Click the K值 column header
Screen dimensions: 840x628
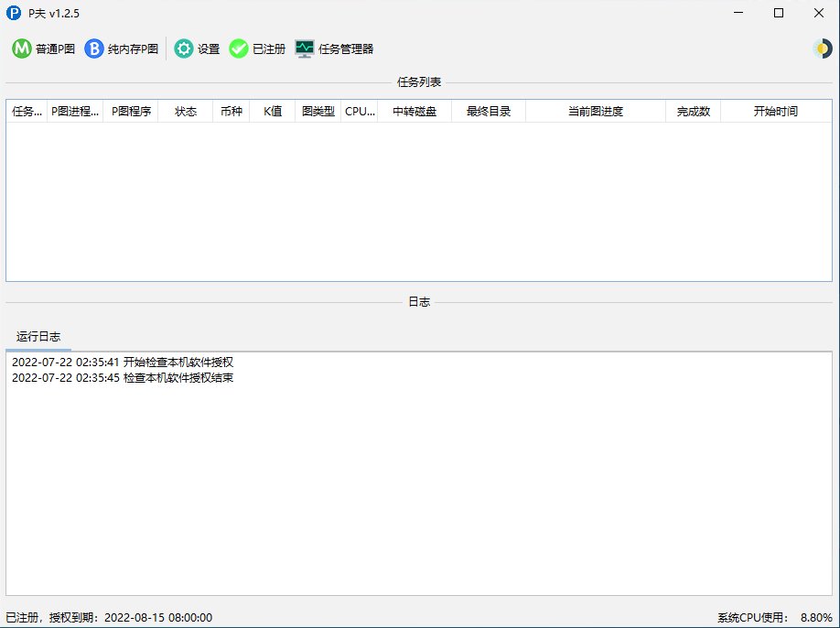[273, 112]
